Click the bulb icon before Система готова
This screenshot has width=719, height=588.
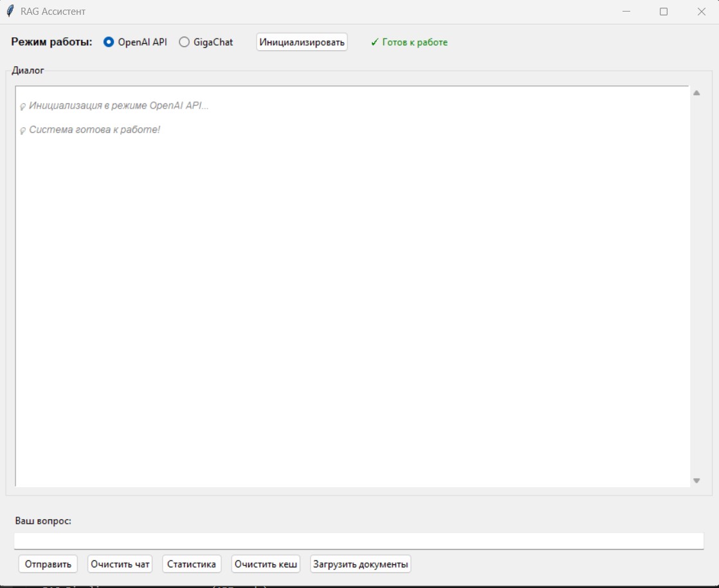pyautogui.click(x=23, y=130)
